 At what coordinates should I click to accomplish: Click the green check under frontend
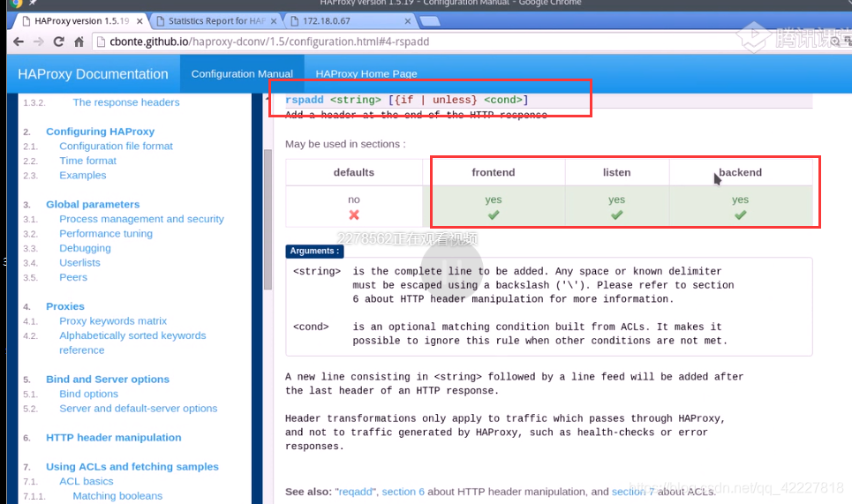494,215
